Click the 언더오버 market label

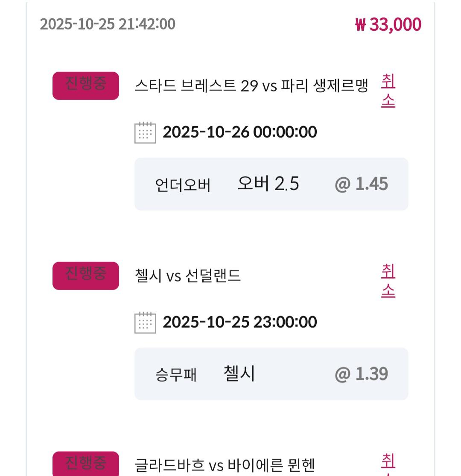tap(183, 185)
